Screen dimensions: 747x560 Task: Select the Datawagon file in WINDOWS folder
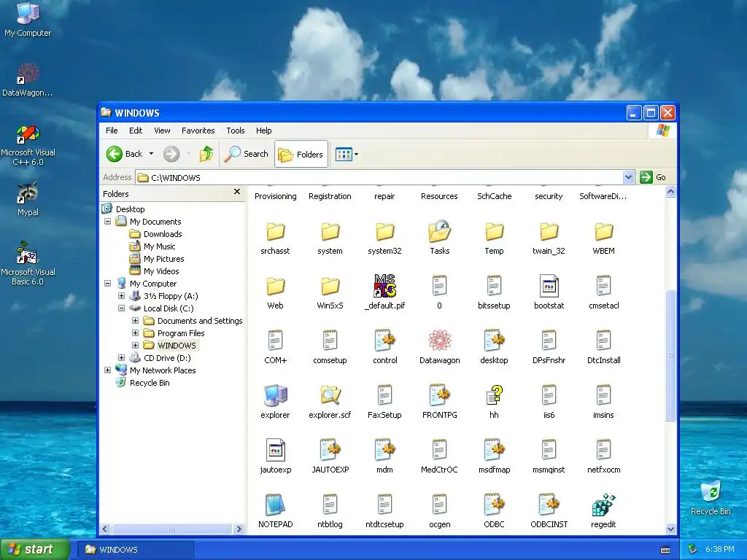pos(439,341)
